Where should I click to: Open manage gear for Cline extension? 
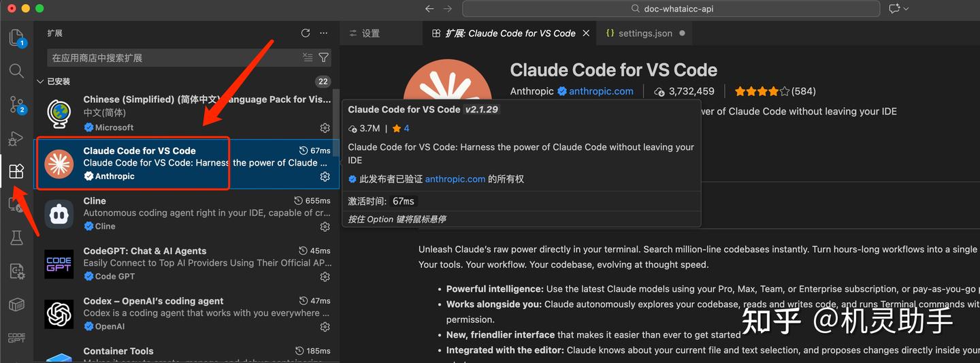coord(325,227)
